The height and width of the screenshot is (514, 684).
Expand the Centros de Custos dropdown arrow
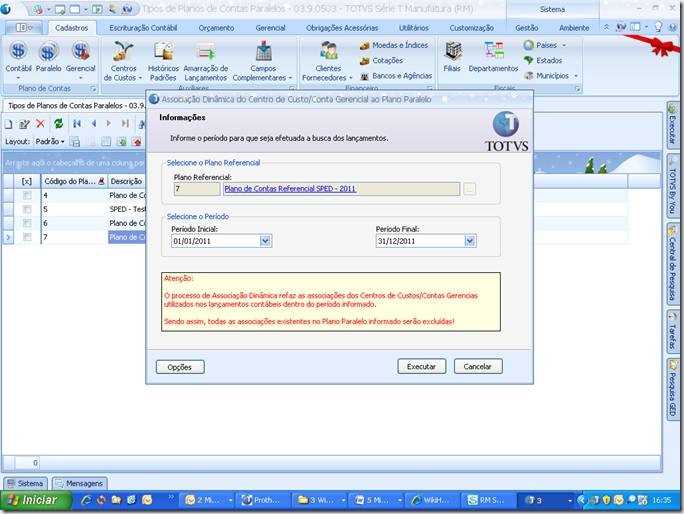140,78
